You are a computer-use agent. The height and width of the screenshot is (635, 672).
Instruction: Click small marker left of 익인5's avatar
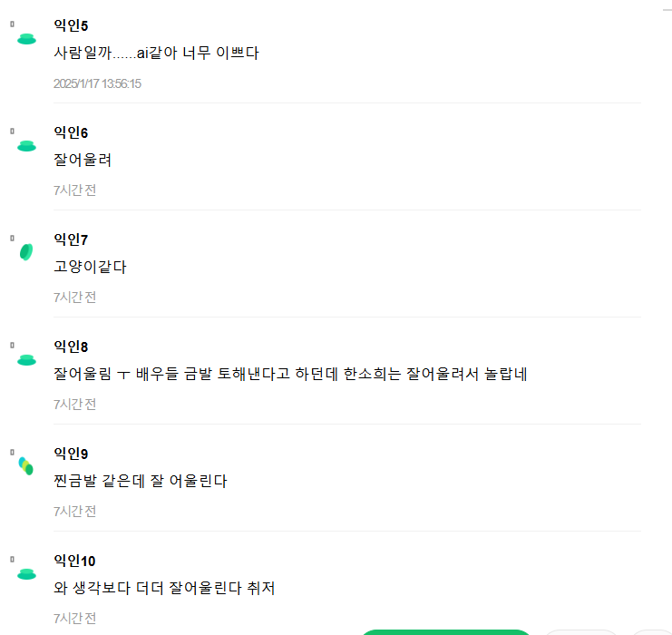click(x=12, y=24)
